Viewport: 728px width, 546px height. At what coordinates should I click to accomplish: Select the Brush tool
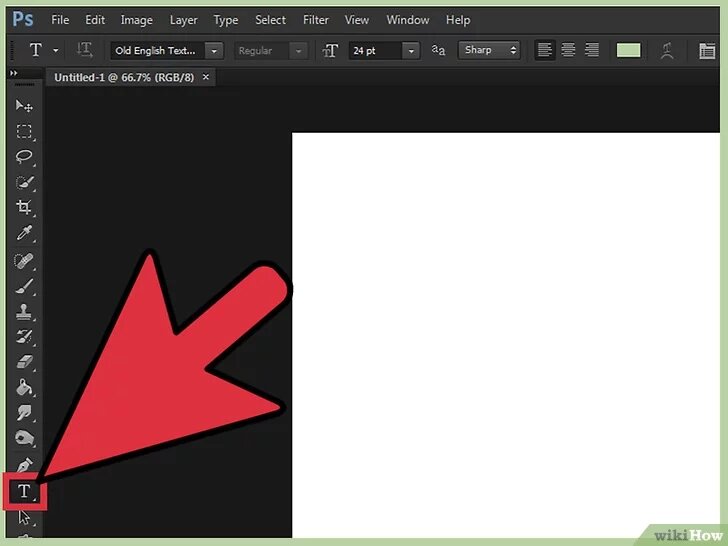coord(24,286)
